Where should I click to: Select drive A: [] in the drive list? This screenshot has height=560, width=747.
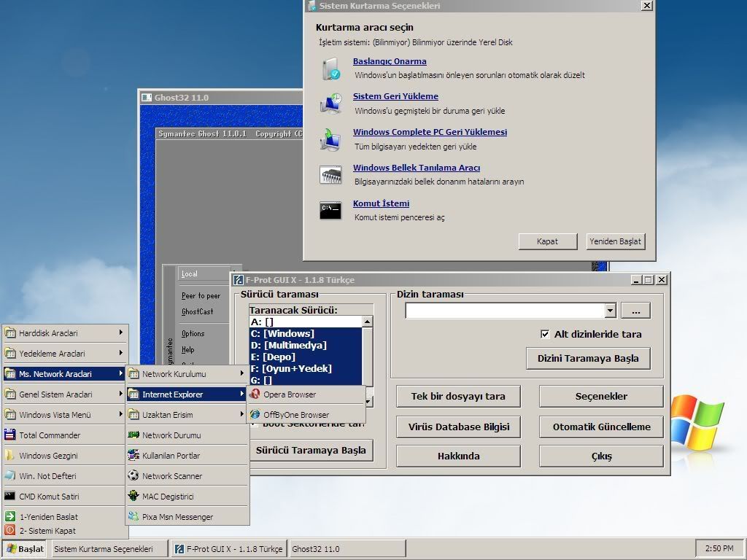pyautogui.click(x=306, y=322)
